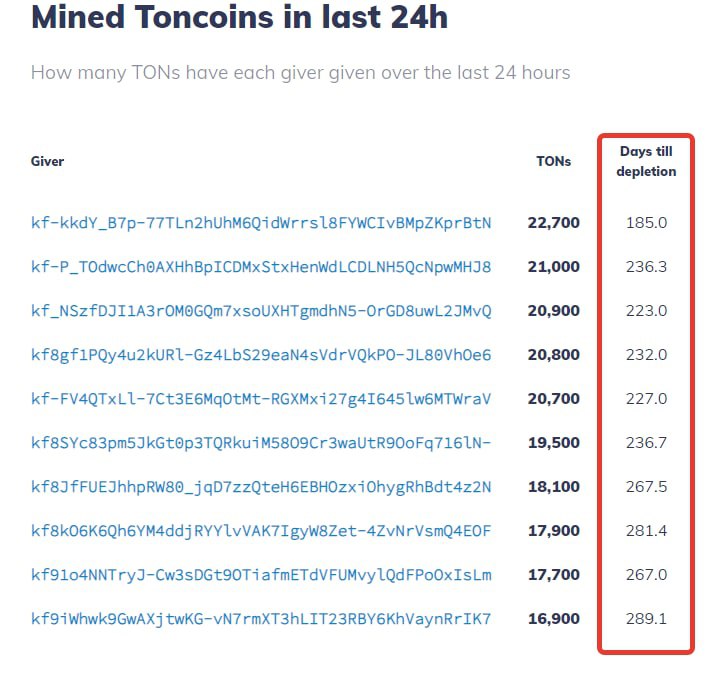Click the Mined Toncoins in last 24h heading

click(239, 17)
